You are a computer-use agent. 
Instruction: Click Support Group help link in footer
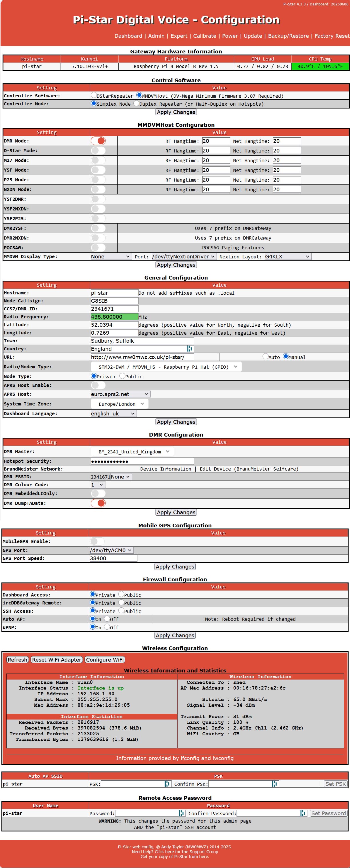186,851
